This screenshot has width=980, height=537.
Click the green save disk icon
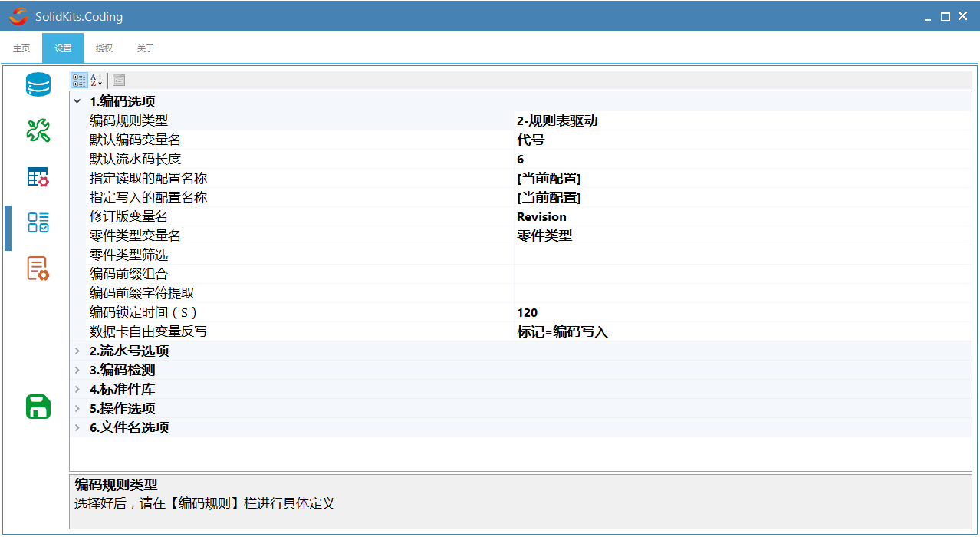[38, 407]
